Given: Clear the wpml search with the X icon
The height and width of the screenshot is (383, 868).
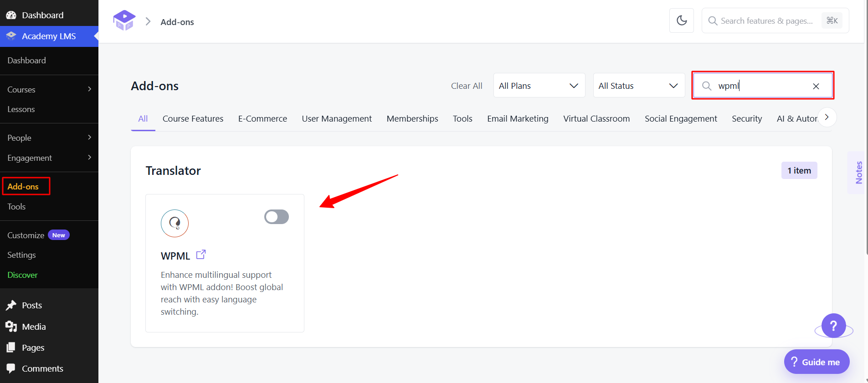Looking at the screenshot, I should pyautogui.click(x=816, y=86).
